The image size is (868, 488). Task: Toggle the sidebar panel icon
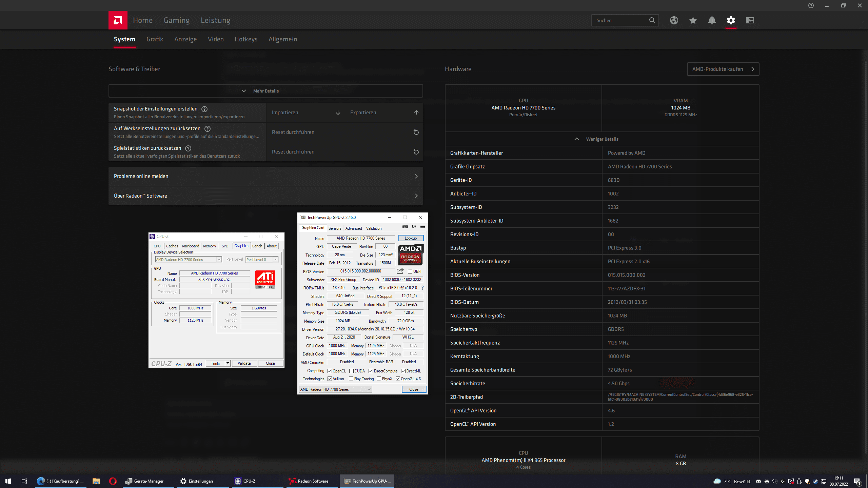750,20
